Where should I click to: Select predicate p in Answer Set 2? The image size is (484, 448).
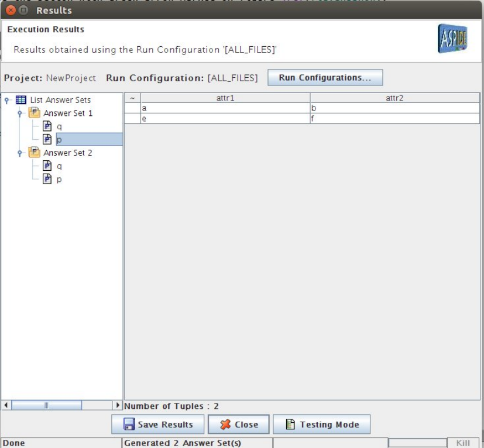(59, 180)
